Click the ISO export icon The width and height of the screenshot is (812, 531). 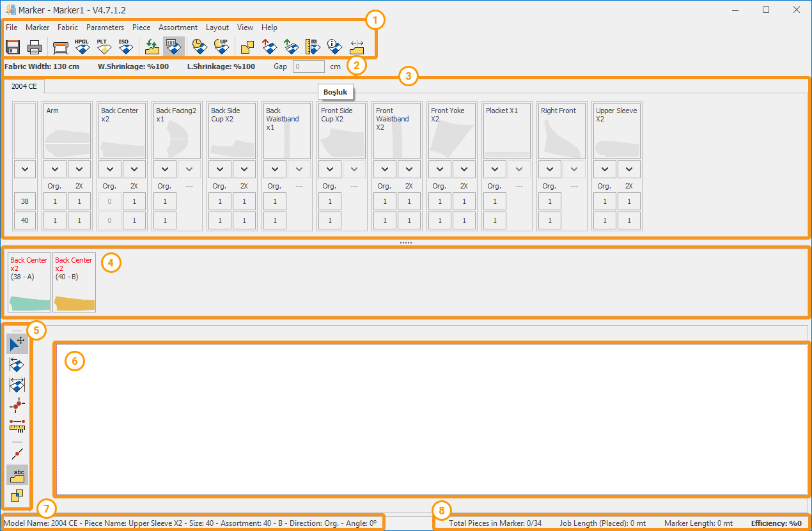point(124,47)
